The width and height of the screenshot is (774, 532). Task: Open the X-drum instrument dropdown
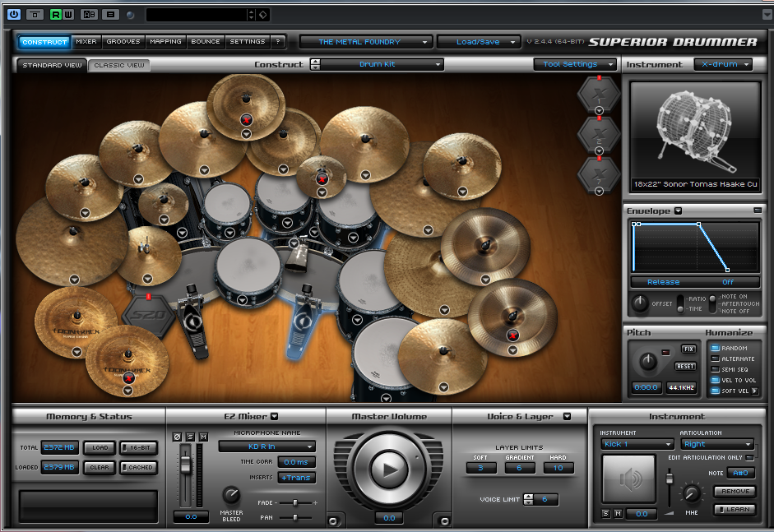(723, 64)
